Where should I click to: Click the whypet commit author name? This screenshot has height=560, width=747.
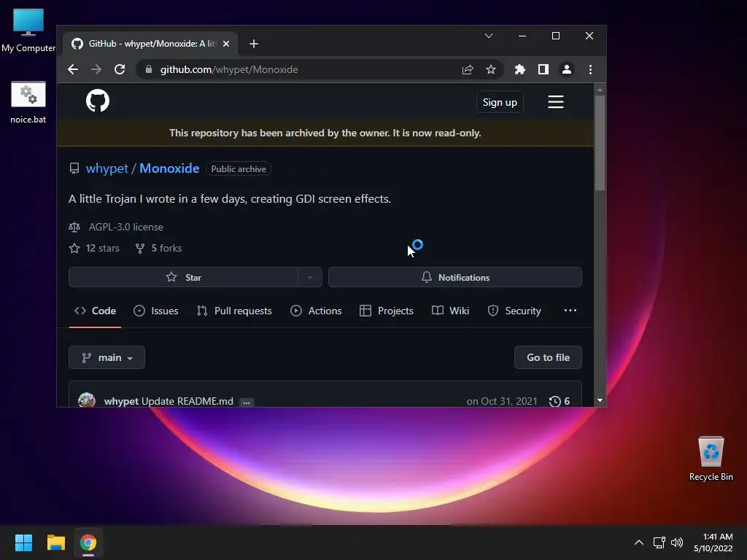(x=121, y=402)
